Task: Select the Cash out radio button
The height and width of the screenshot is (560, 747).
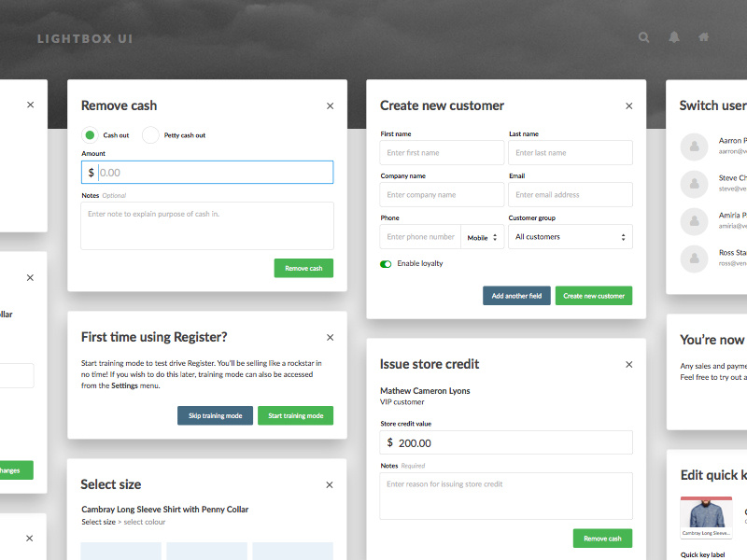Action: pos(89,134)
